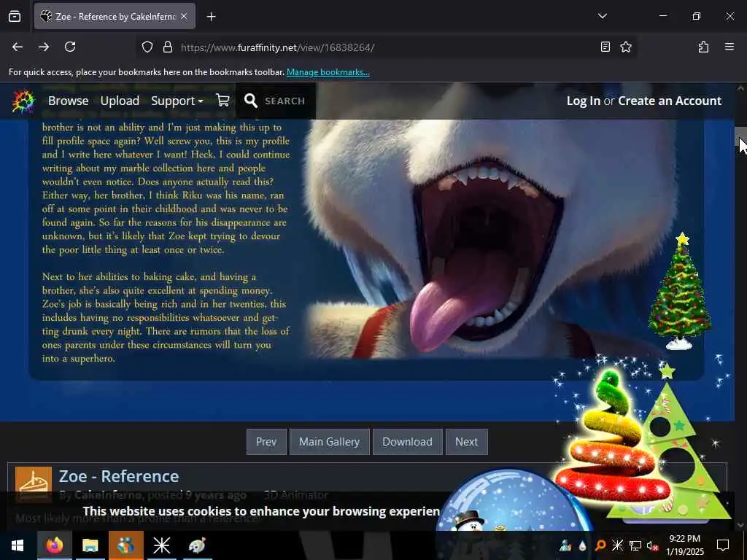Image resolution: width=747 pixels, height=560 pixels.
Task: Click the water drop tray icon
Action: click(x=583, y=546)
